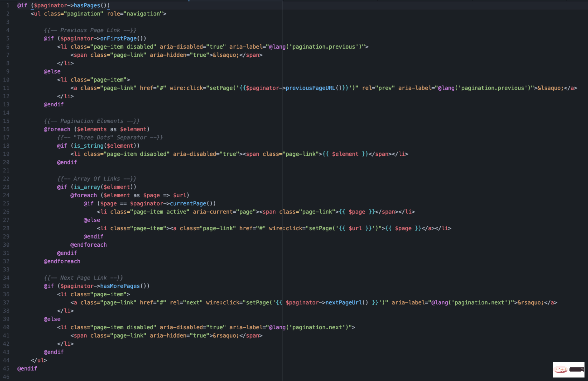The width and height of the screenshot is (588, 381).
Task: Click the red php logo badge
Action: pos(560,369)
